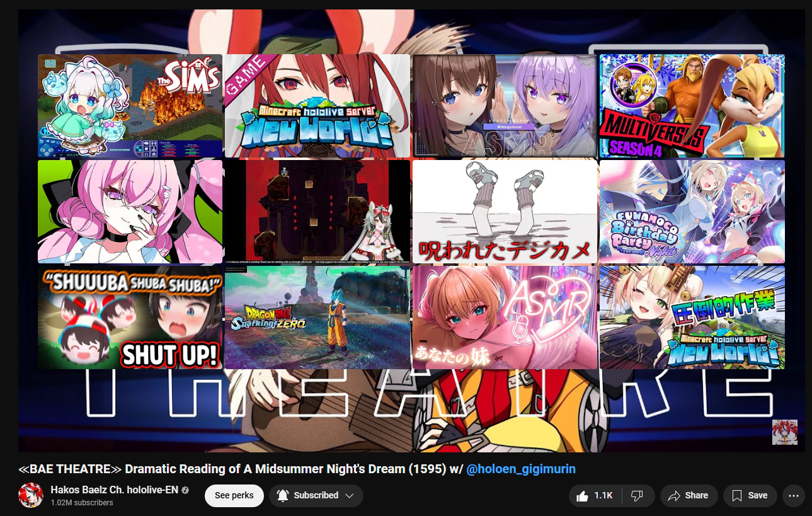Open the more actions three-dot menu
Viewport: 812px width, 516px height.
point(794,496)
